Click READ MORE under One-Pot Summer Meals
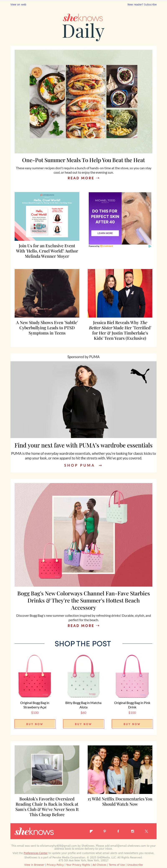The width and height of the screenshot is (167, 868). 83,178
